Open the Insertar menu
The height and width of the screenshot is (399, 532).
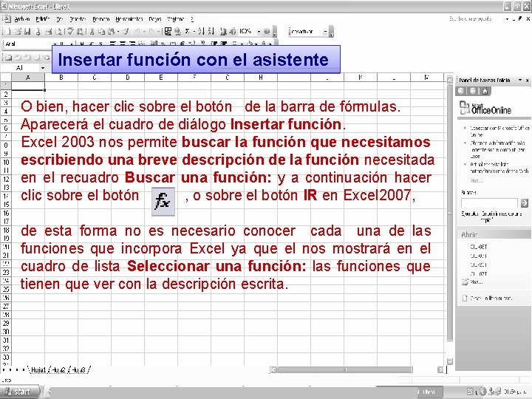(78, 19)
